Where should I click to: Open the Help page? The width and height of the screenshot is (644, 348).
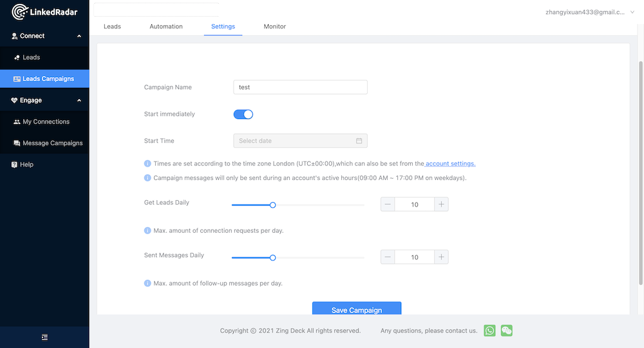pos(44,165)
